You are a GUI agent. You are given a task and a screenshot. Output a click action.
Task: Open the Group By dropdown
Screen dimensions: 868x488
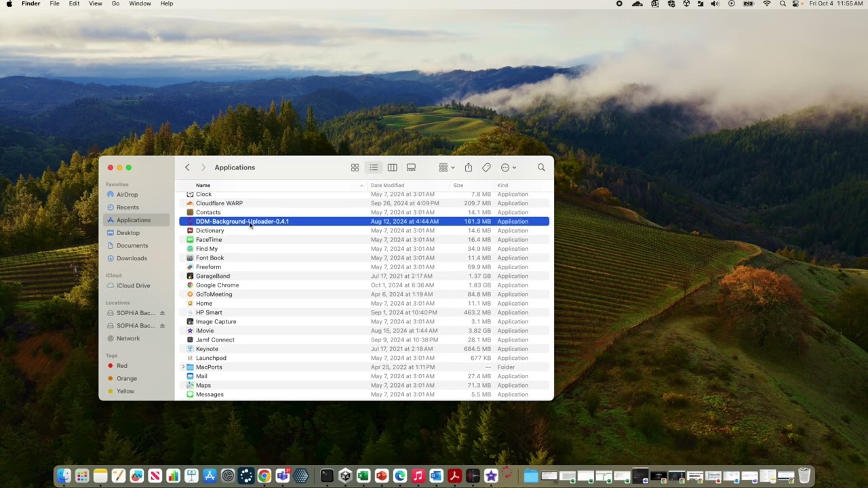coord(446,167)
